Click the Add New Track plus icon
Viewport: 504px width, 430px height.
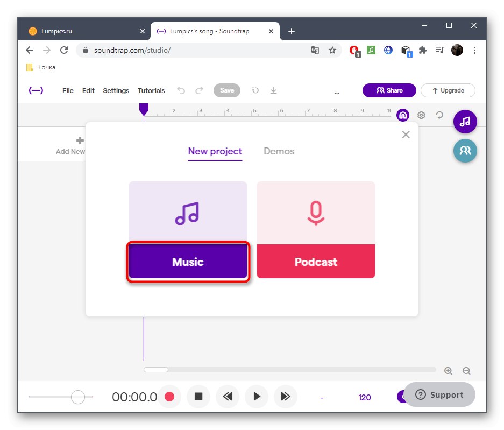[80, 140]
